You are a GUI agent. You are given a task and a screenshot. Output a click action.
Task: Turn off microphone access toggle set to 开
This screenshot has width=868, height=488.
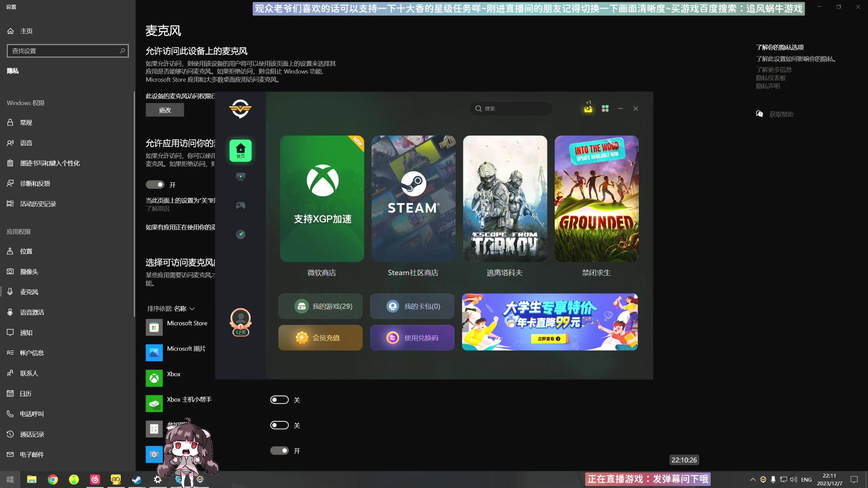[154, 184]
